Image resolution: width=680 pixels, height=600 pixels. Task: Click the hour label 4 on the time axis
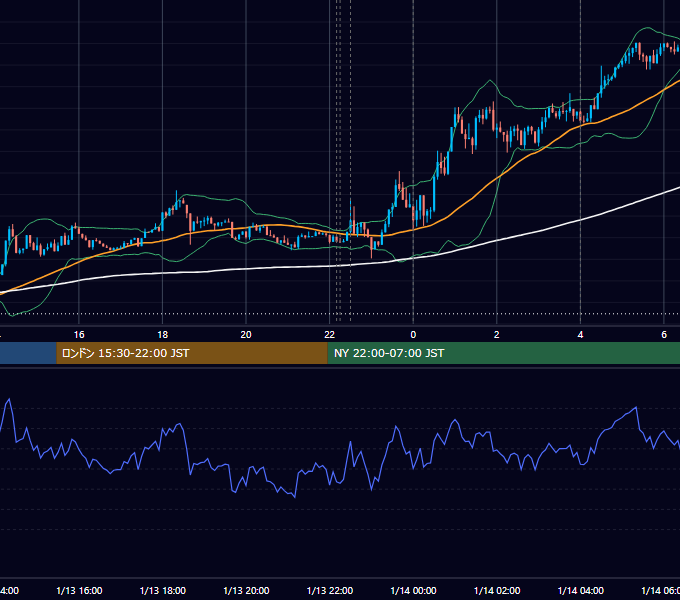coord(580,335)
